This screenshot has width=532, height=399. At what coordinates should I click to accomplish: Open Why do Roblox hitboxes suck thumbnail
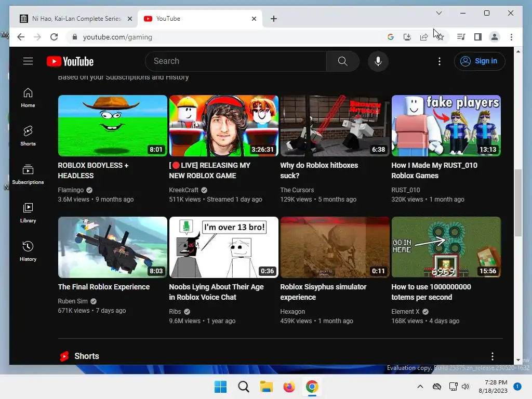pos(335,126)
